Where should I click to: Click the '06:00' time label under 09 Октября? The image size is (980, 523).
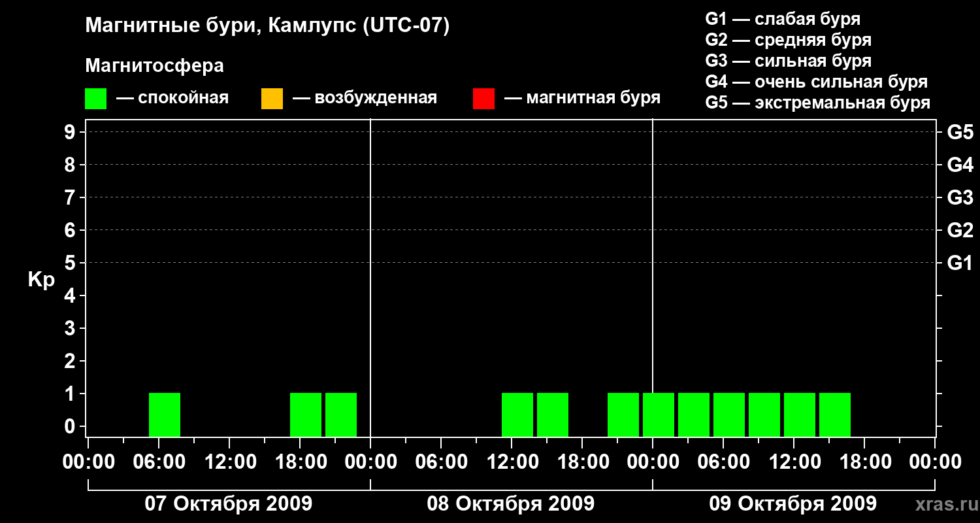tap(723, 462)
